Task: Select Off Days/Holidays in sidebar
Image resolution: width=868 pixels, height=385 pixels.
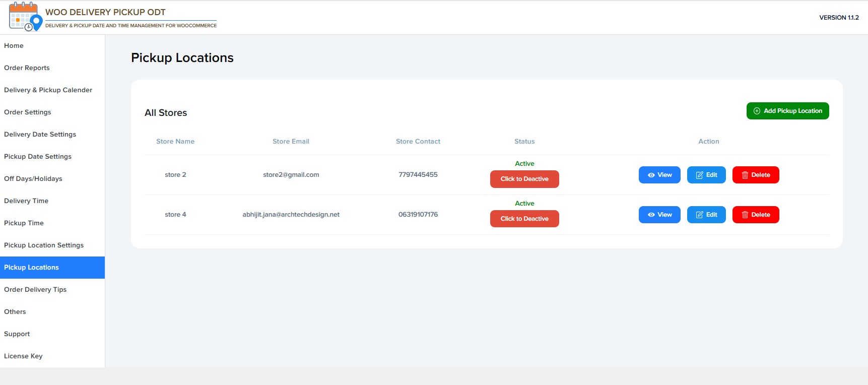Action: point(33,179)
